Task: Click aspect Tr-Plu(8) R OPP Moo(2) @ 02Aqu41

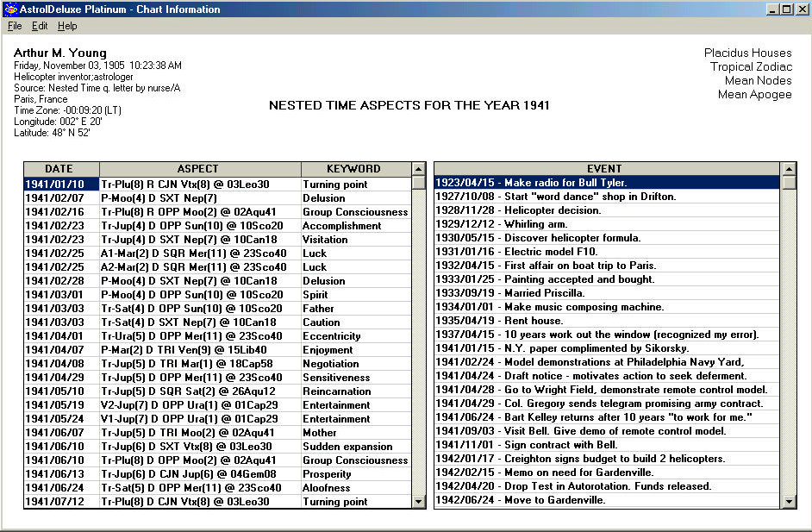Action: coord(200,212)
